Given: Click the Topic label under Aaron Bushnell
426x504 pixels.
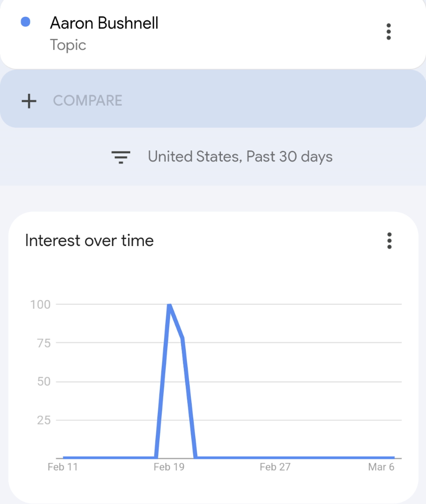Looking at the screenshot, I should click(x=68, y=45).
